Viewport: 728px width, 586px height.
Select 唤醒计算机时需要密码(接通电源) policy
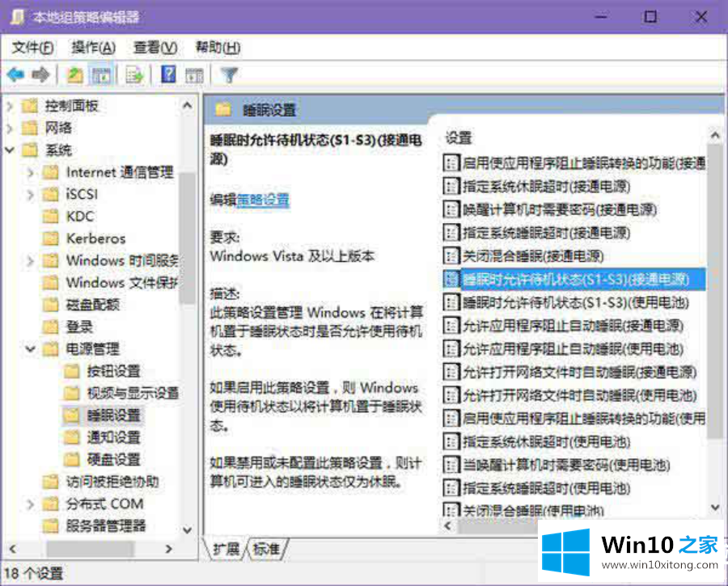tap(550, 209)
